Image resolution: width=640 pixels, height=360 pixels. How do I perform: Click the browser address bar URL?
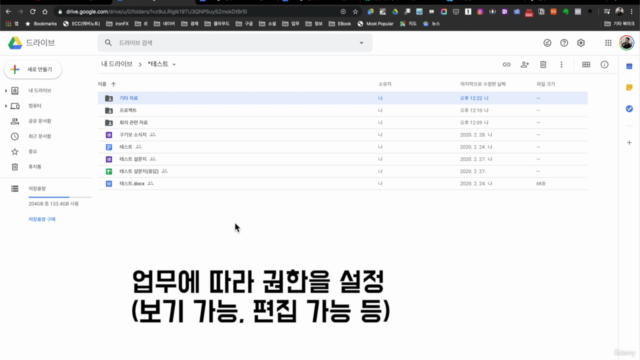[x=156, y=12]
